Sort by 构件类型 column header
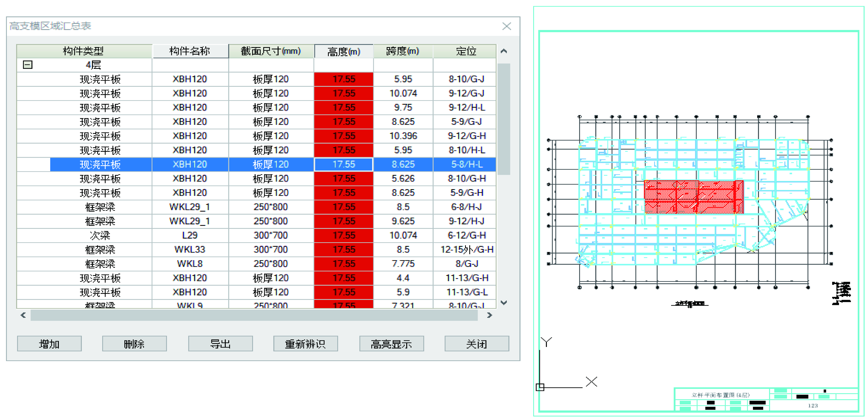Screen dimensions: 868x418 84,51
